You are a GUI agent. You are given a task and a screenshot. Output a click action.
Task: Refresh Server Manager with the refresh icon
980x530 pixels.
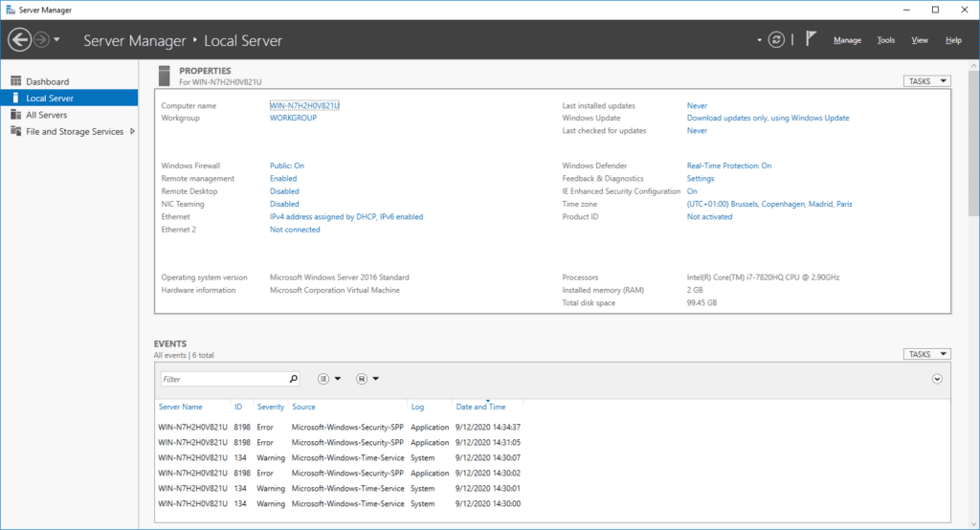coord(776,40)
